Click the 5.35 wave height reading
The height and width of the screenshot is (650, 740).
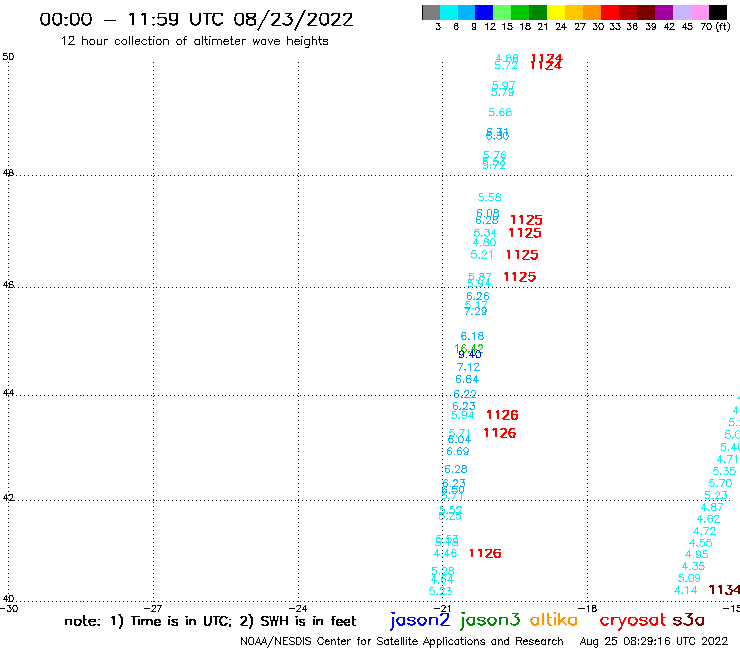[x=724, y=471]
